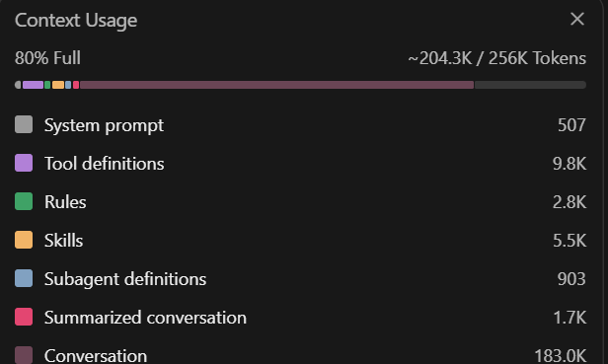Select the System prompt row label
The height and width of the screenshot is (364, 608).
pos(104,125)
